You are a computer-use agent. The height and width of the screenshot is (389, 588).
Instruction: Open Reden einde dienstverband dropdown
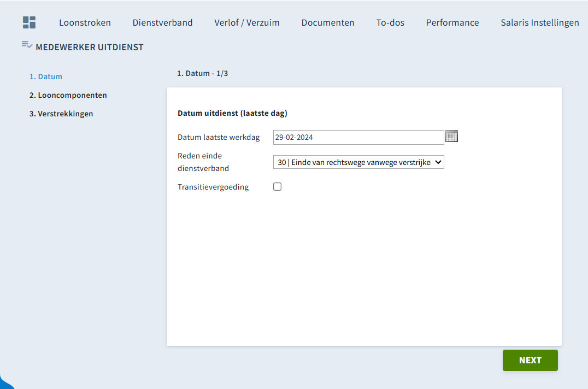[358, 162]
